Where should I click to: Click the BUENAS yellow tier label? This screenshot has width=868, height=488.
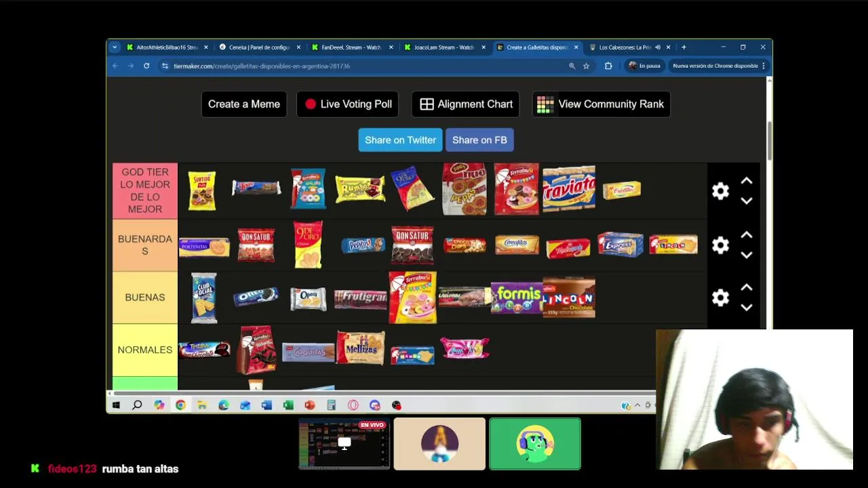click(145, 298)
